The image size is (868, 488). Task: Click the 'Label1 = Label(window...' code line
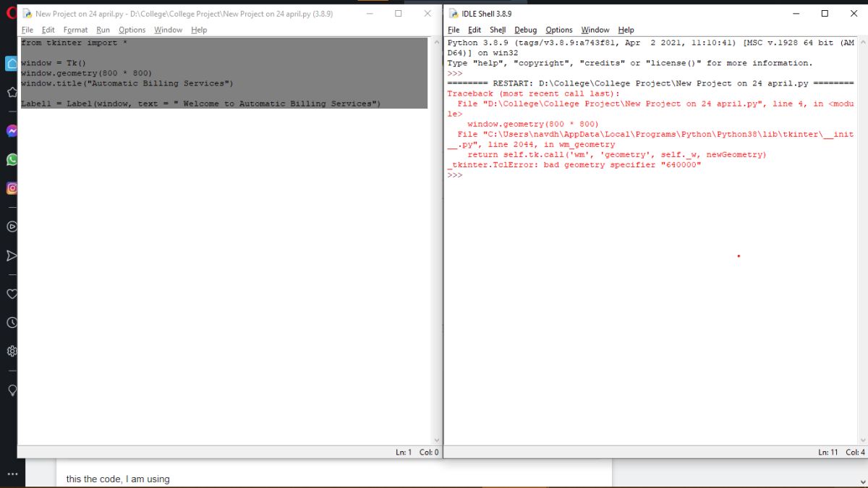tap(201, 104)
